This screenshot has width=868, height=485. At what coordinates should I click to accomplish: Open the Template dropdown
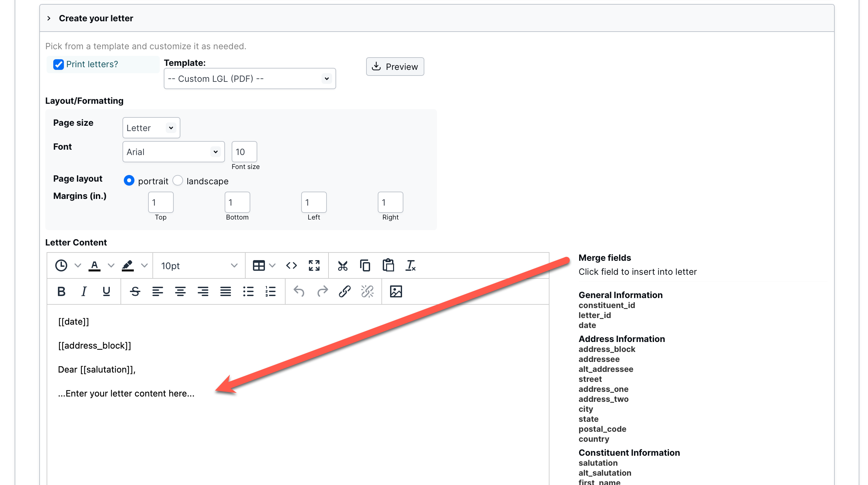[x=249, y=79]
